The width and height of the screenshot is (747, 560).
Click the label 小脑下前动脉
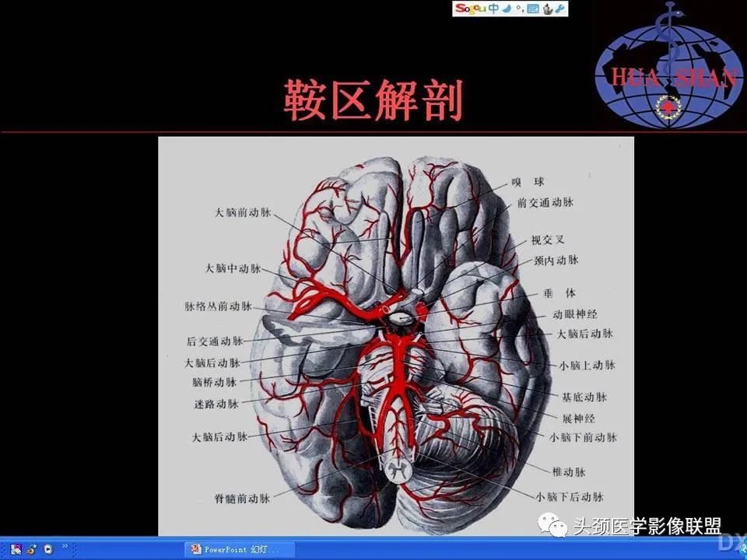pos(583,437)
